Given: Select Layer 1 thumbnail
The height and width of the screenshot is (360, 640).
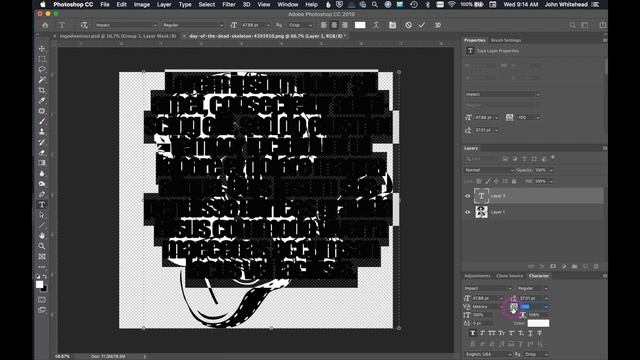Looking at the screenshot, I should point(481,212).
